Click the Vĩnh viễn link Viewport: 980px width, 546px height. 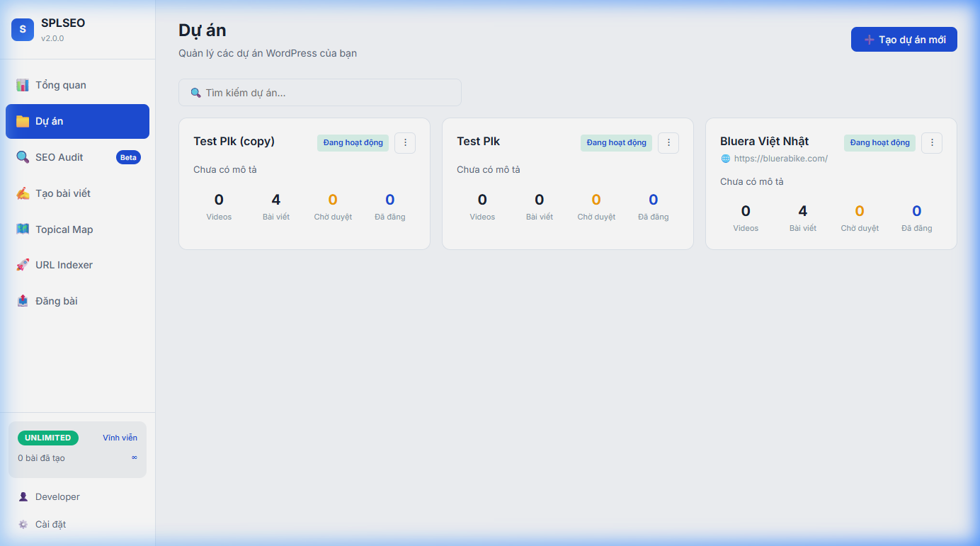click(x=120, y=438)
